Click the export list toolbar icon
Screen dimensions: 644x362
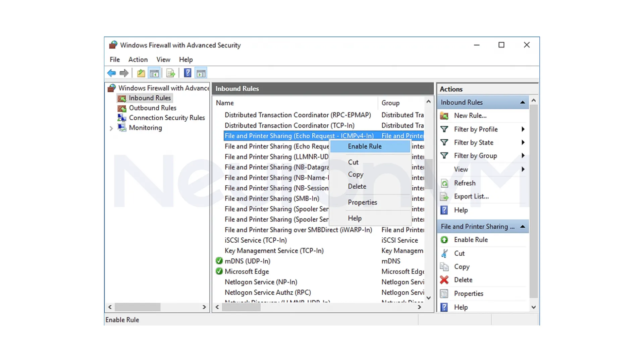tap(170, 73)
